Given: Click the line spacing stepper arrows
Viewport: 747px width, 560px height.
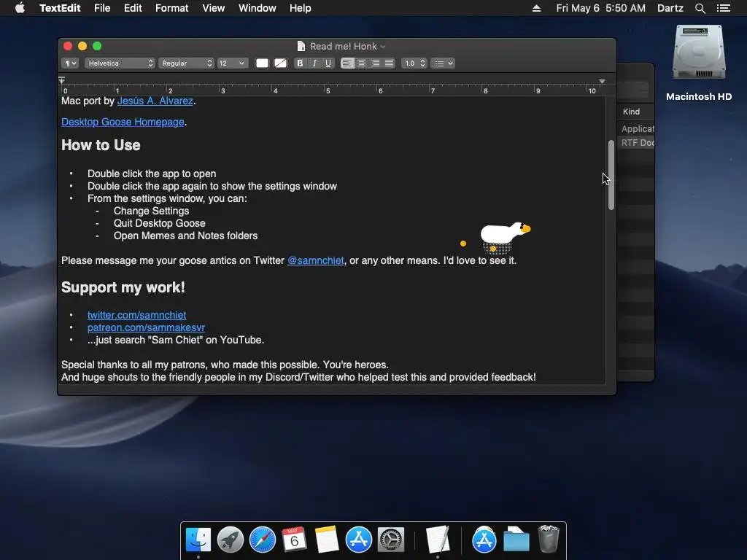Looking at the screenshot, I should [x=422, y=63].
